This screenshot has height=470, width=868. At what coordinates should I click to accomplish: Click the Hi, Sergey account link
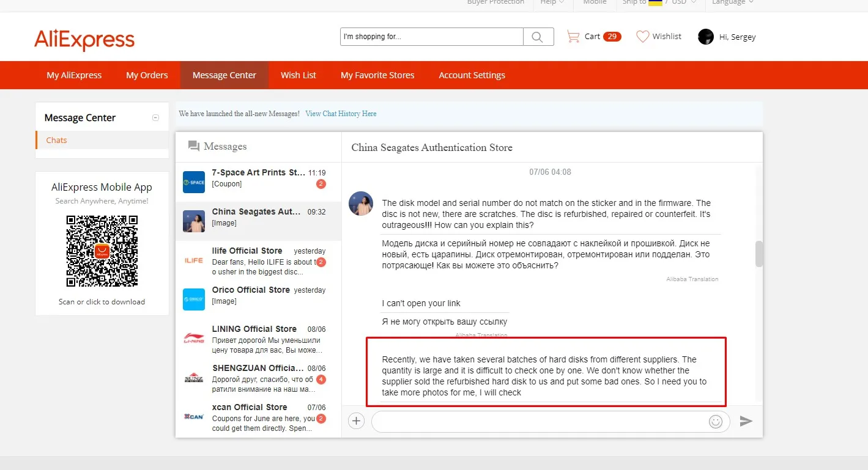738,37
